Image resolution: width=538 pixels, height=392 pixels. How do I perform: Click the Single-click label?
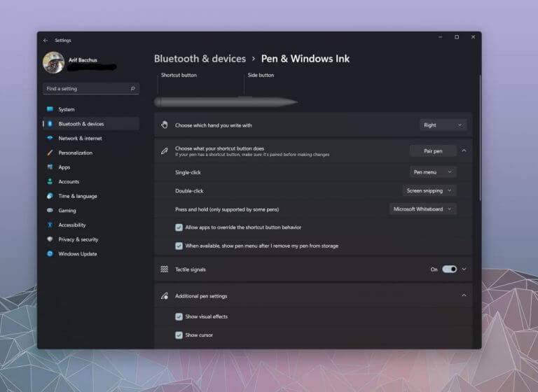188,172
